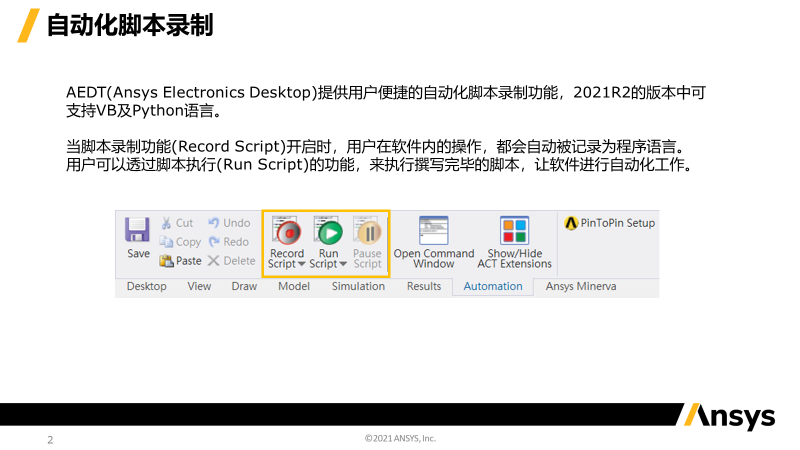800x450 pixels.
Task: Click the Redo text label
Action: tap(236, 242)
